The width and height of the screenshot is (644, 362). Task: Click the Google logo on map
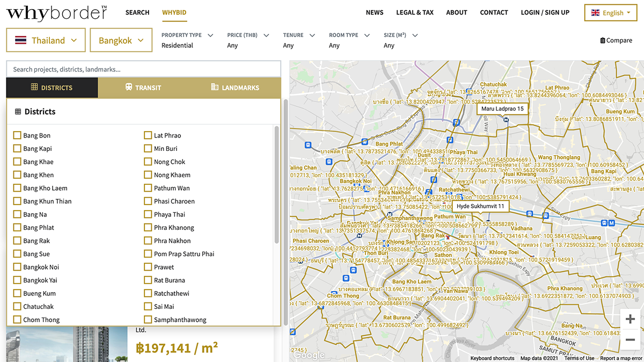[x=309, y=355]
